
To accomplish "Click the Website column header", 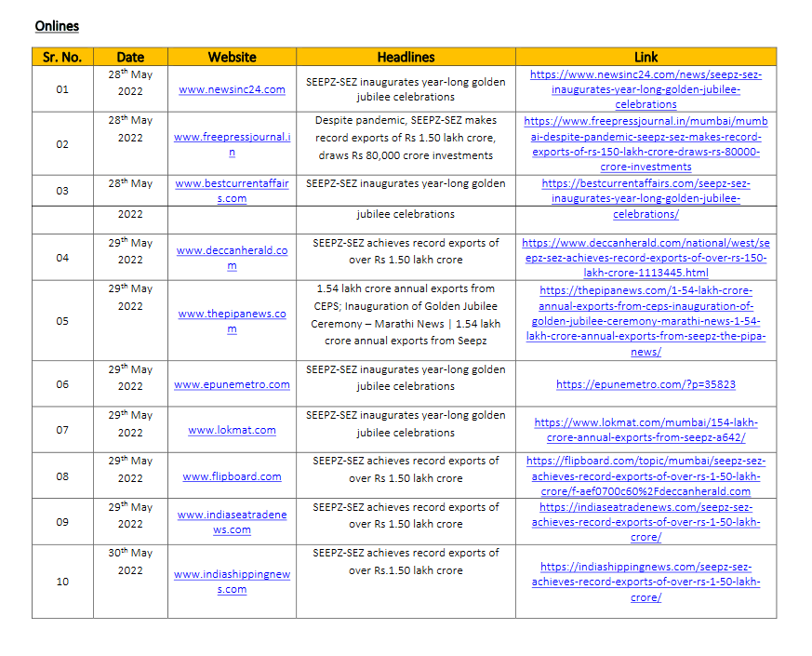I will (232, 57).
